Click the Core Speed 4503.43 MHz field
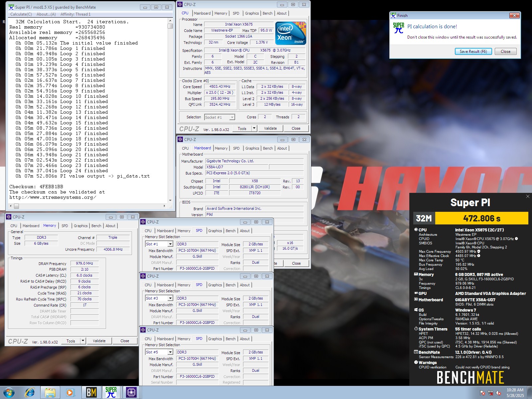Viewport: 532px width, 399px height. [x=220, y=86]
